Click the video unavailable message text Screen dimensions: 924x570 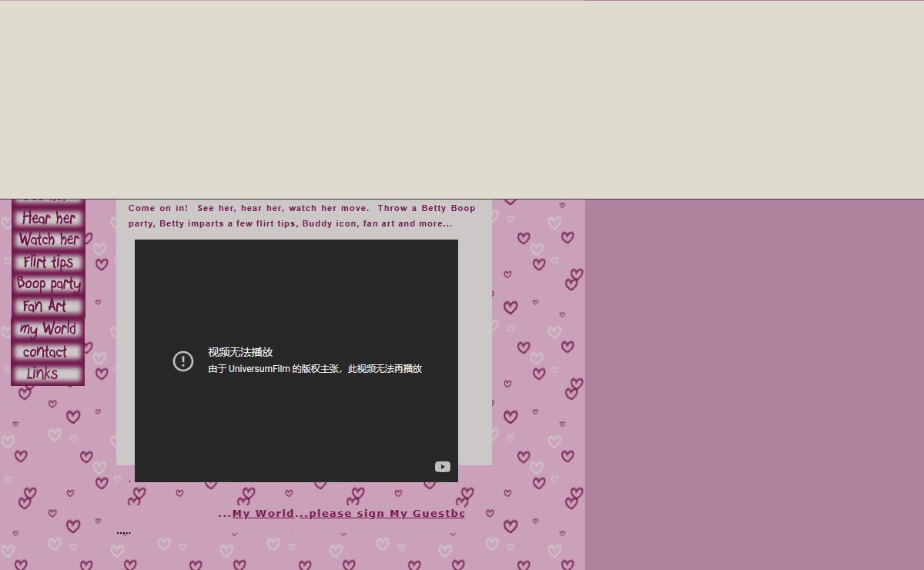tap(240, 352)
